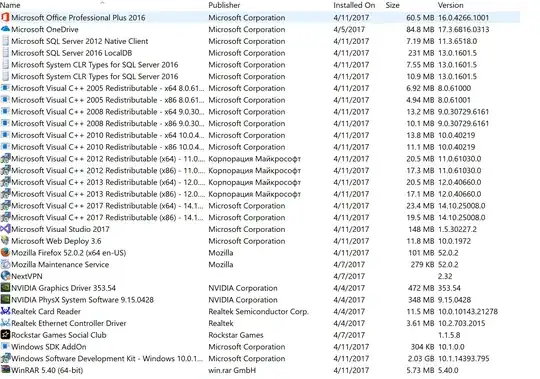Click the Rockstar Games publisher cell
Image resolution: width=540 pixels, height=379 pixels.
[x=236, y=335]
